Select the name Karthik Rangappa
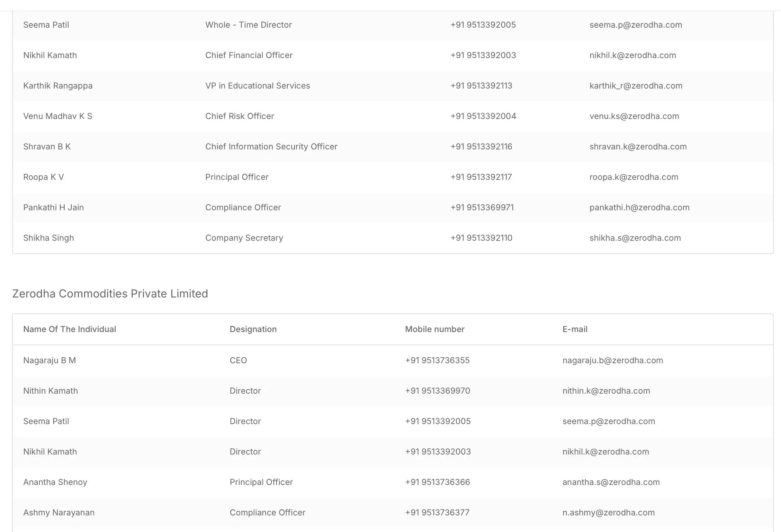 coord(58,86)
